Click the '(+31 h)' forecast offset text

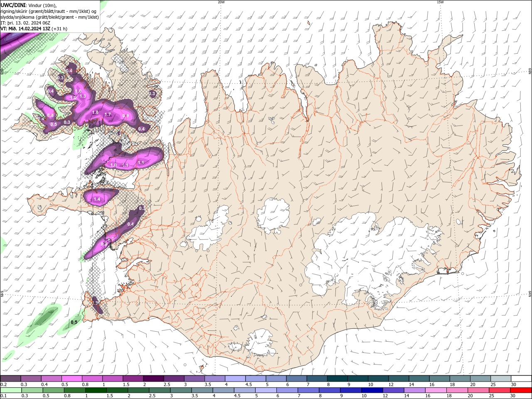59,29
